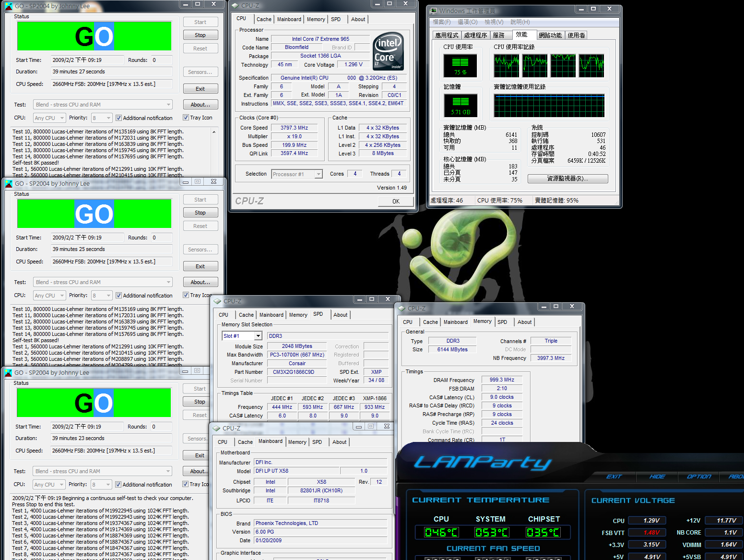Click the Intel Core i7 logo in CPU-Z

[x=388, y=51]
